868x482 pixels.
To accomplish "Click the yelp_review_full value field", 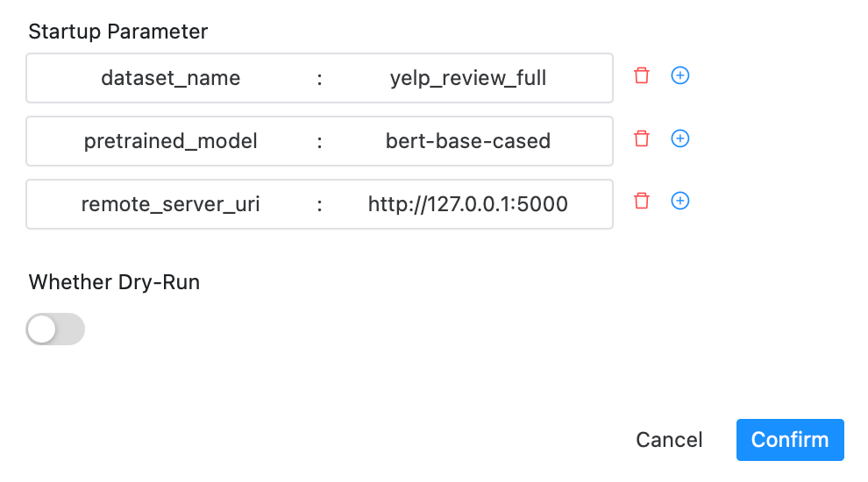I will [x=468, y=78].
